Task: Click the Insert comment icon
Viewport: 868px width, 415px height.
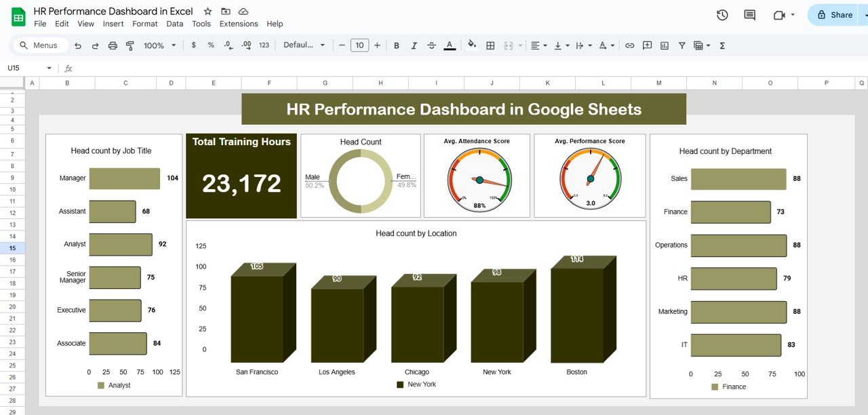Action: 647,45
